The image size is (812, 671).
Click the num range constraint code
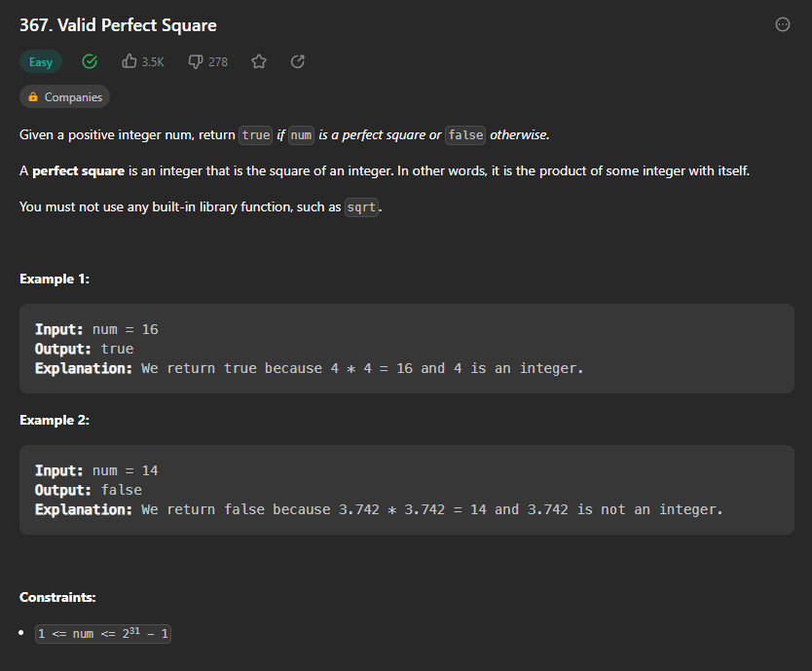point(103,634)
